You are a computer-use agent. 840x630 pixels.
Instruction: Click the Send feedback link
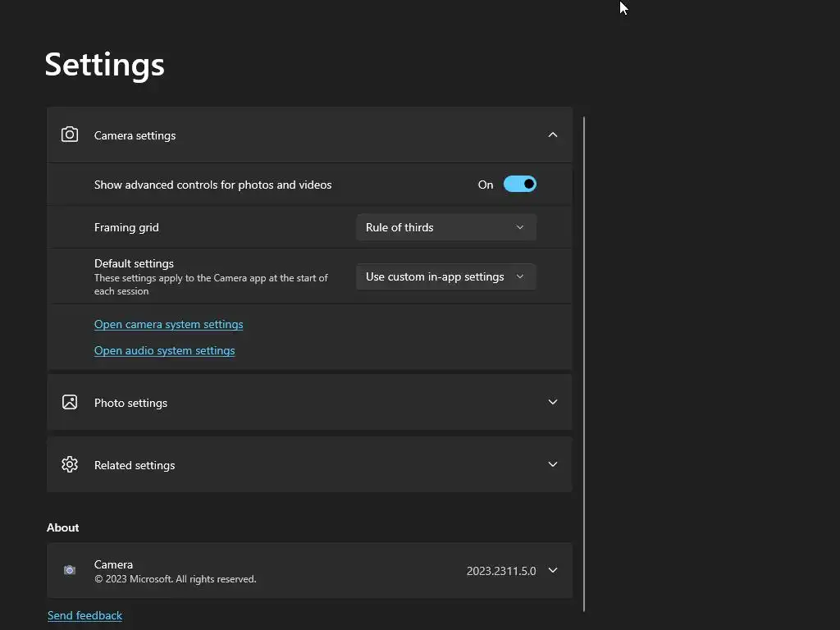(84, 615)
